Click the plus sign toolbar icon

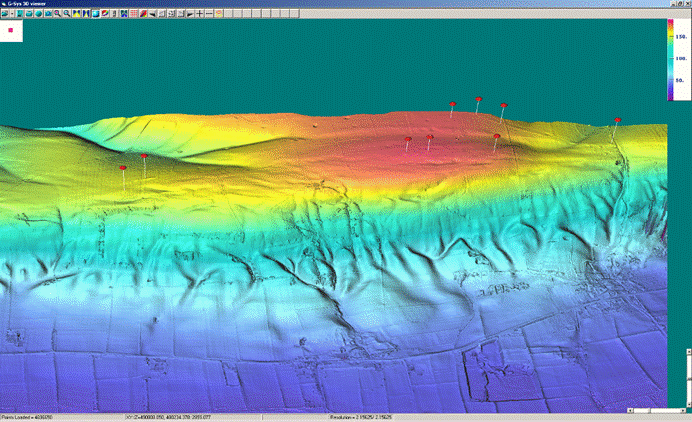click(199, 14)
